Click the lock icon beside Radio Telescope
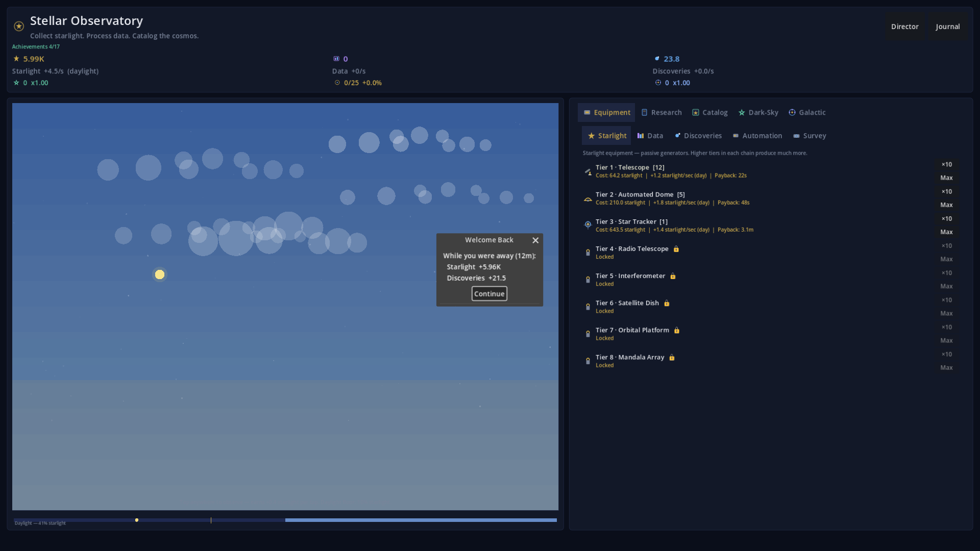The height and width of the screenshot is (551, 980). 676,249
